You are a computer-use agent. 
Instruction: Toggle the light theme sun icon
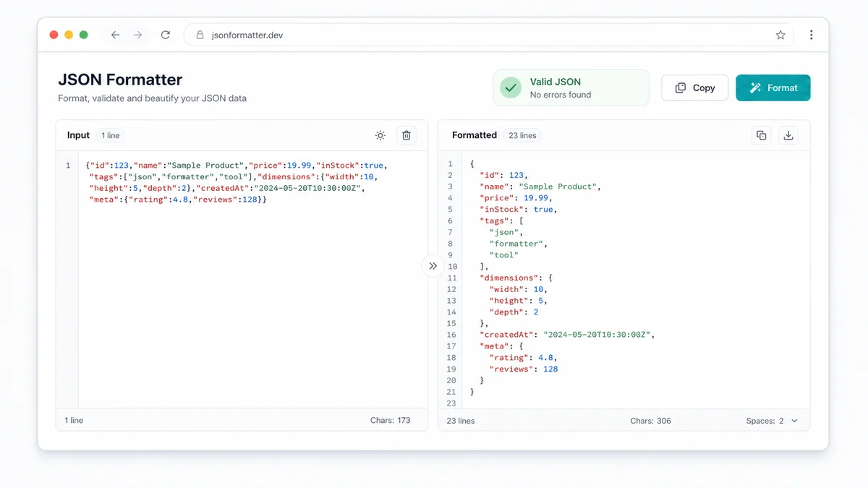point(380,135)
